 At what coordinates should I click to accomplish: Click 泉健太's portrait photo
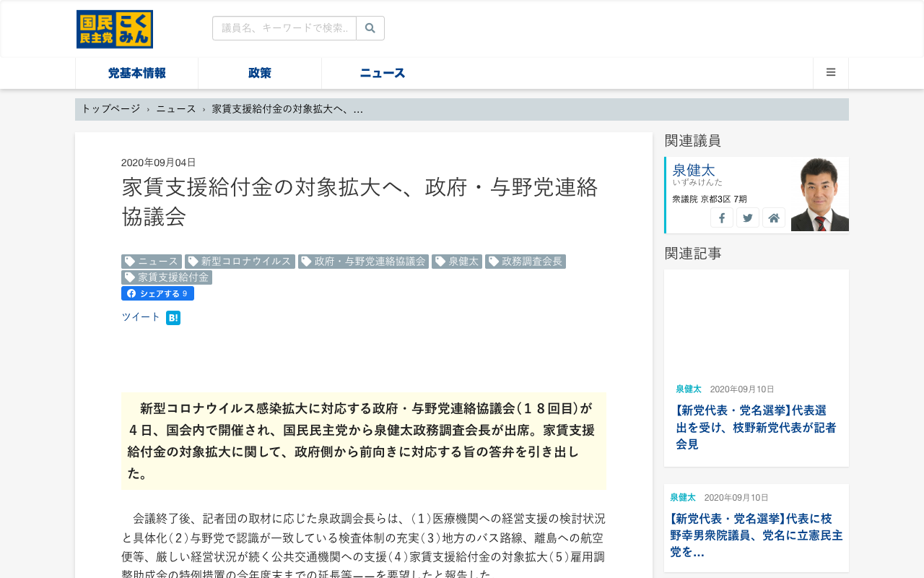[x=820, y=194]
